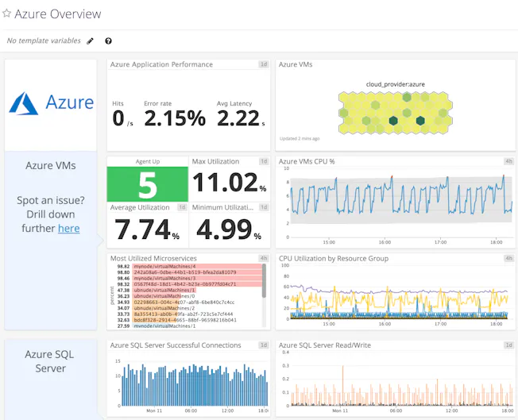Click the 2.22 s Avg Latency value
The width and height of the screenshot is (518, 420).
241,118
